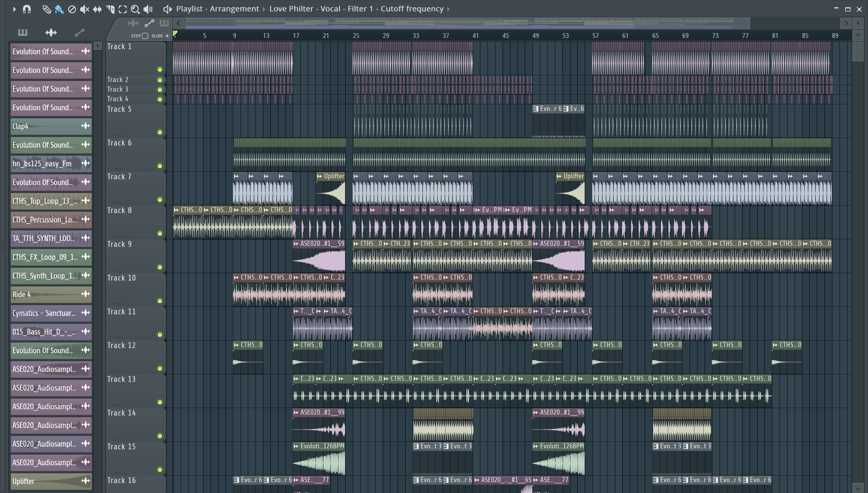
Task: Click the vertical scroll up arrow
Action: coord(858,35)
